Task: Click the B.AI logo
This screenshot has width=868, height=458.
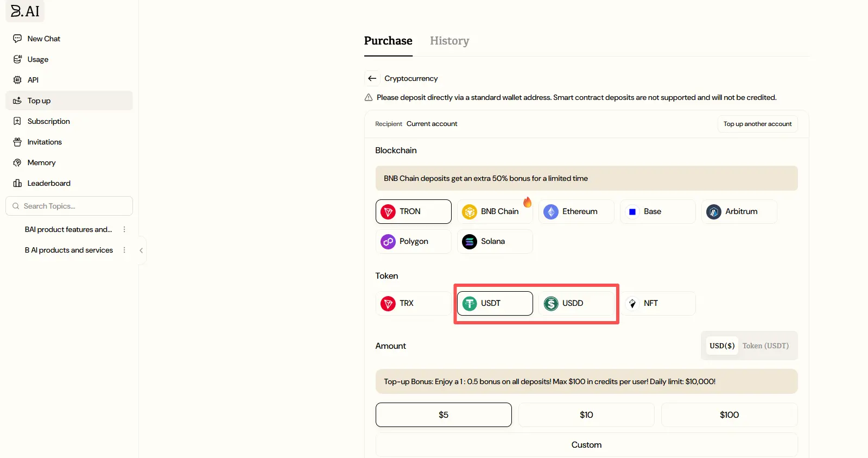Action: [25, 11]
